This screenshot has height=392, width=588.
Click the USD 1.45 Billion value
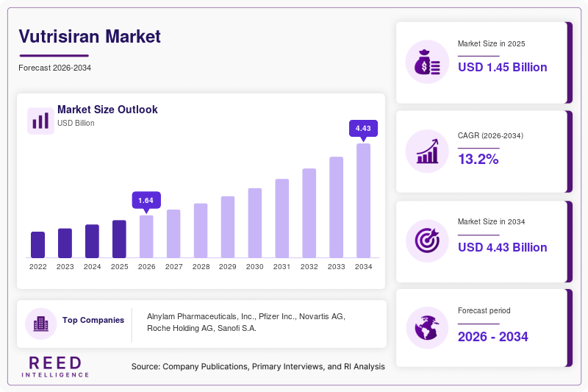click(x=503, y=67)
